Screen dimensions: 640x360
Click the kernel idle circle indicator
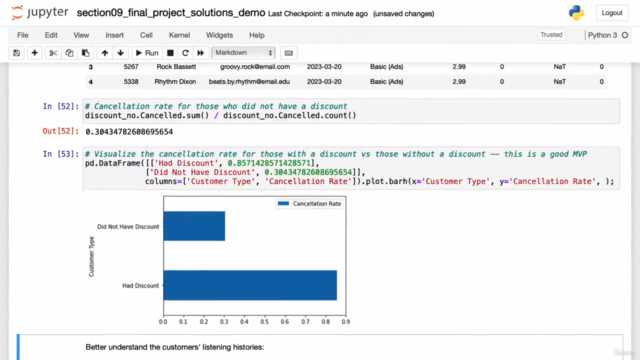tap(625, 35)
